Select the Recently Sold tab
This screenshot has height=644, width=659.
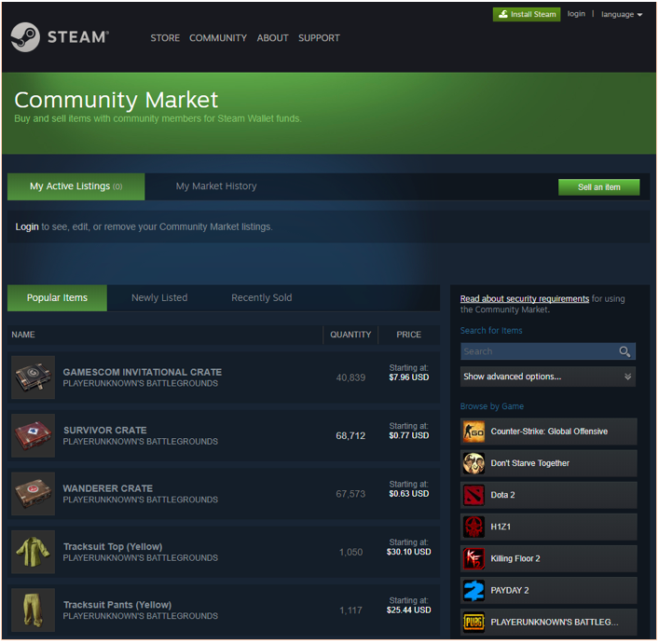pos(261,298)
